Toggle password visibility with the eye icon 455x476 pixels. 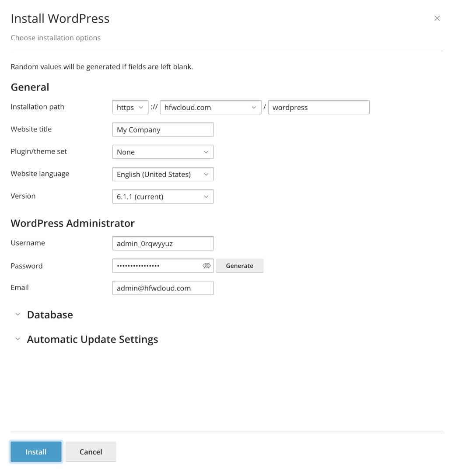pyautogui.click(x=206, y=266)
